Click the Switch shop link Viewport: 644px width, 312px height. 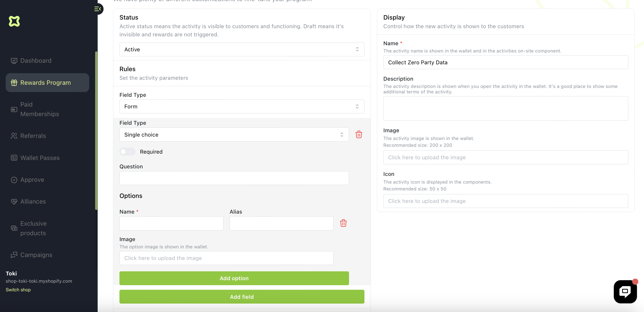tap(18, 290)
